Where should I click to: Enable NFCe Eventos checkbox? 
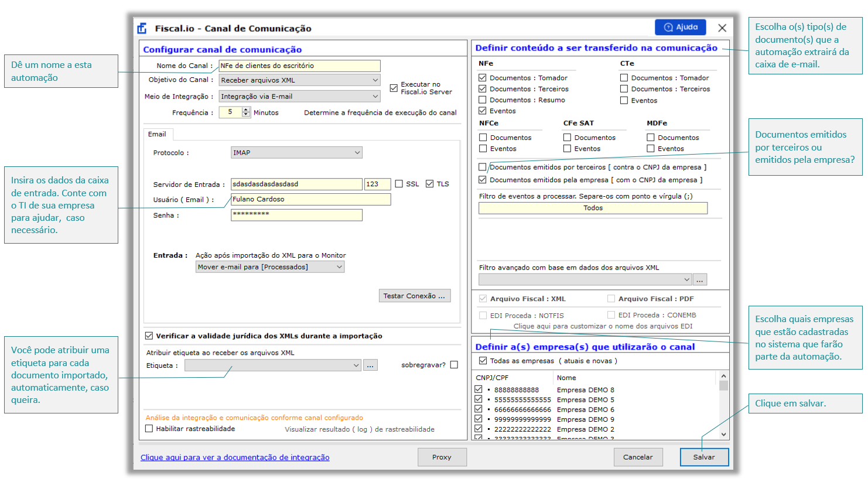[x=483, y=148]
